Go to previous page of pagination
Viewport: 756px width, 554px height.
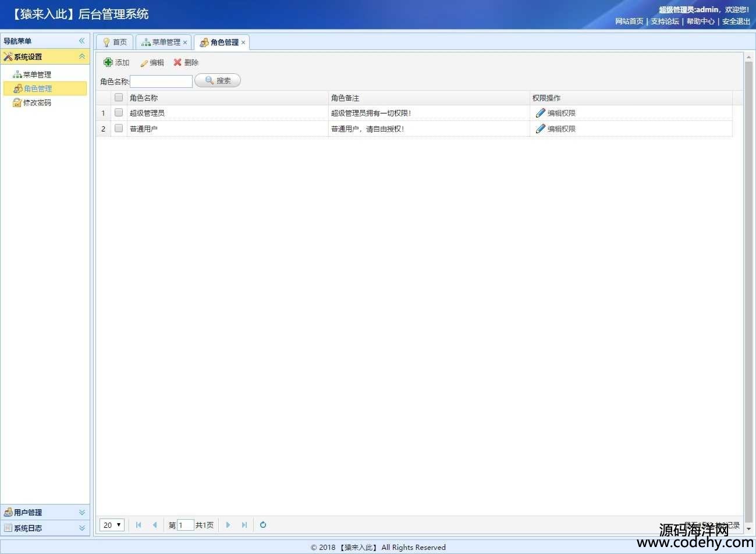click(155, 525)
